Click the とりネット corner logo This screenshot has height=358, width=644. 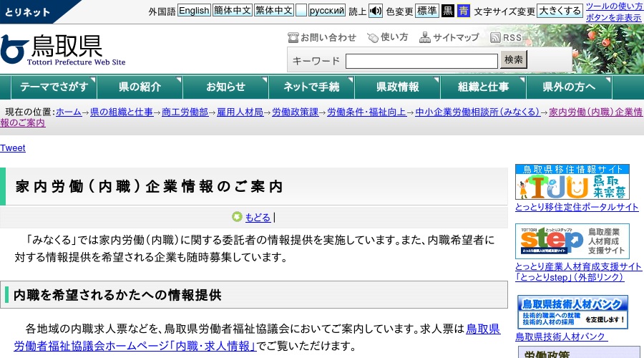tap(32, 11)
